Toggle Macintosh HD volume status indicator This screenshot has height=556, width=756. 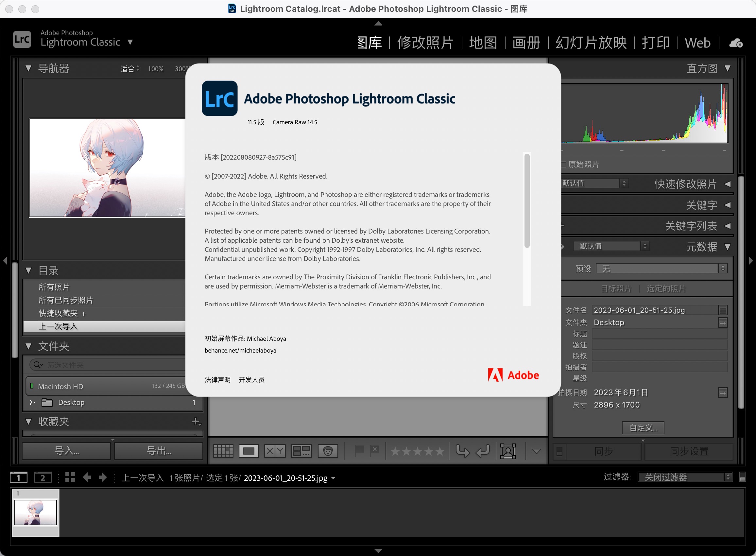tap(32, 386)
